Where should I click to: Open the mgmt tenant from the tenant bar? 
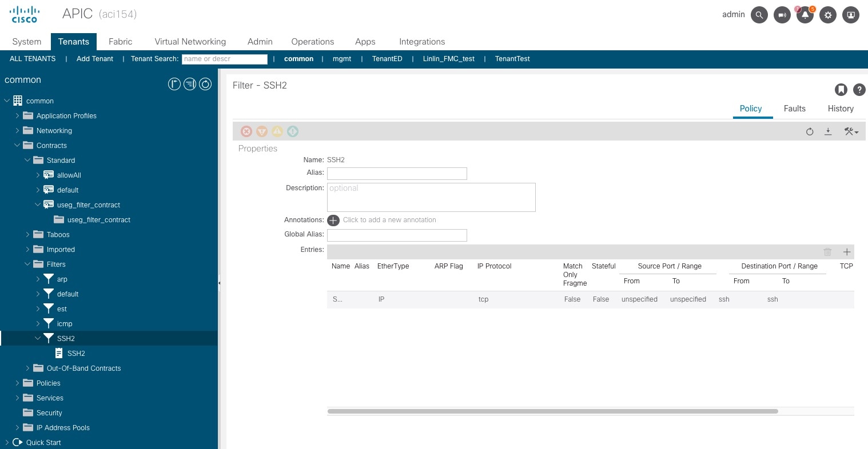tap(341, 59)
